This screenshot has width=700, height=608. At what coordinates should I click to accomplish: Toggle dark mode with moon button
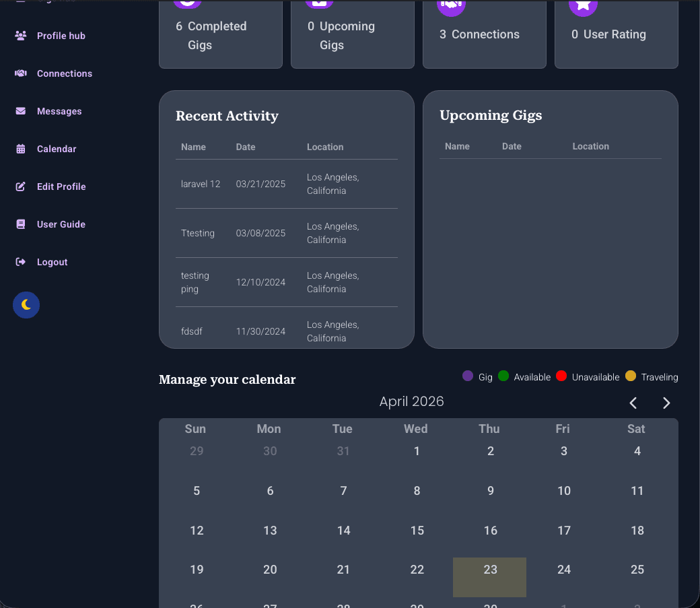pyautogui.click(x=26, y=305)
